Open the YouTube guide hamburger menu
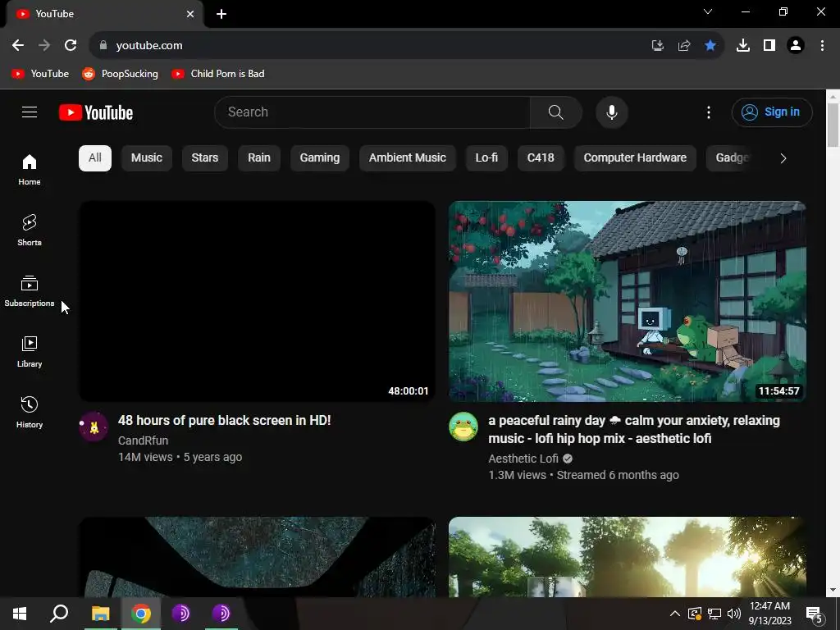 coord(30,112)
